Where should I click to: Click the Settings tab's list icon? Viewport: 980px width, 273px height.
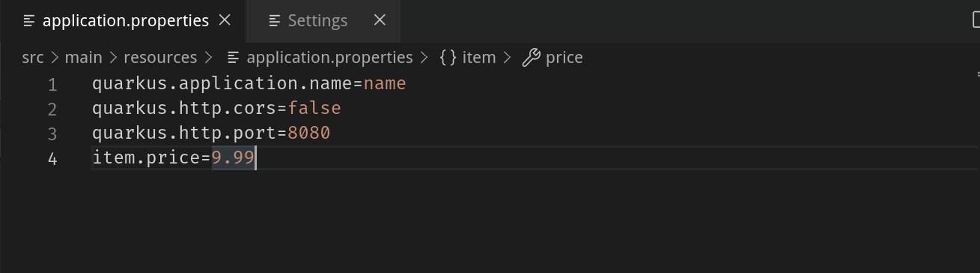point(275,21)
